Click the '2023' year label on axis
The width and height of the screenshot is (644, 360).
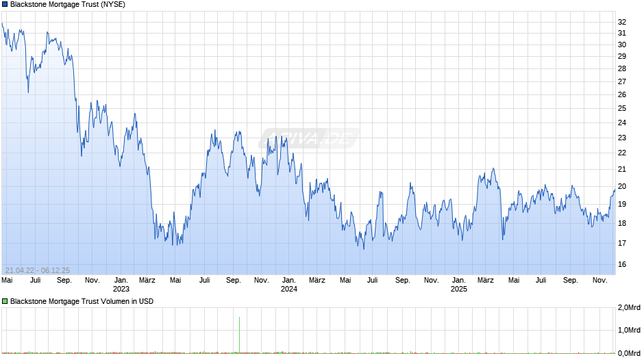[121, 289]
